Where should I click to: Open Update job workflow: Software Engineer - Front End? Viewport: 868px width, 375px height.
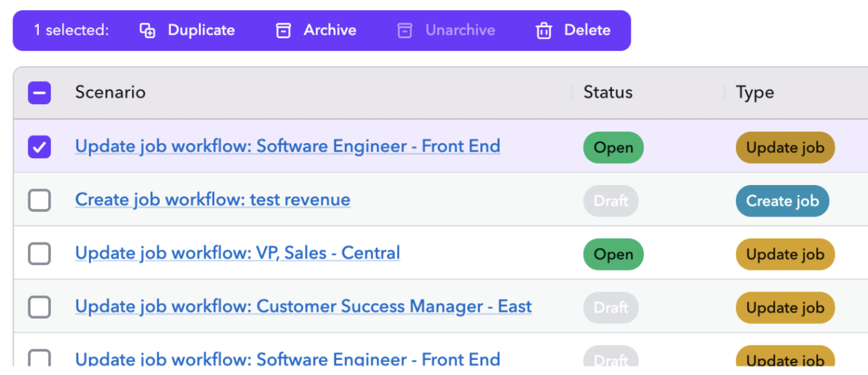[x=287, y=147]
